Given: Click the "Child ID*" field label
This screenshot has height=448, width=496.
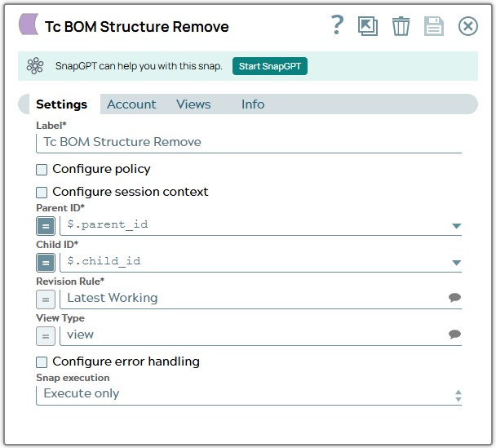Looking at the screenshot, I should point(57,245).
